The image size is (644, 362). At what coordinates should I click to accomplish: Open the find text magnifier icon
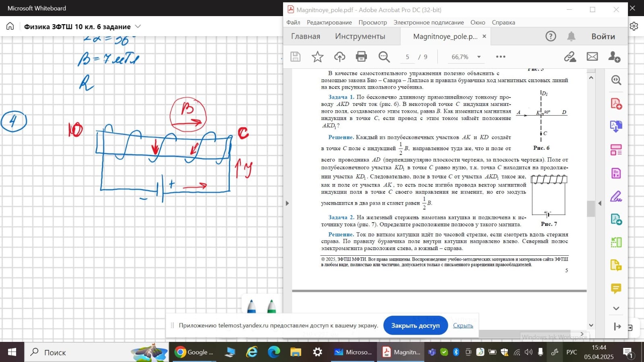[x=384, y=57]
